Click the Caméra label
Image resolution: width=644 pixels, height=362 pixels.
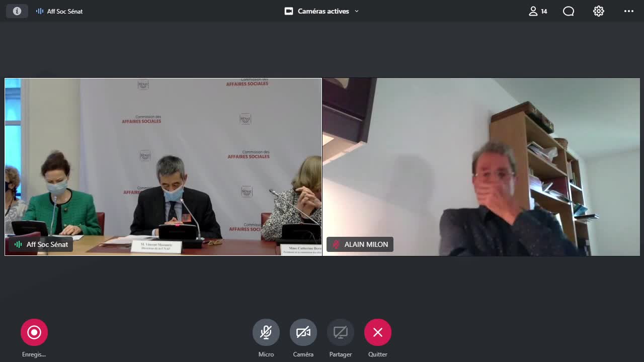303,354
